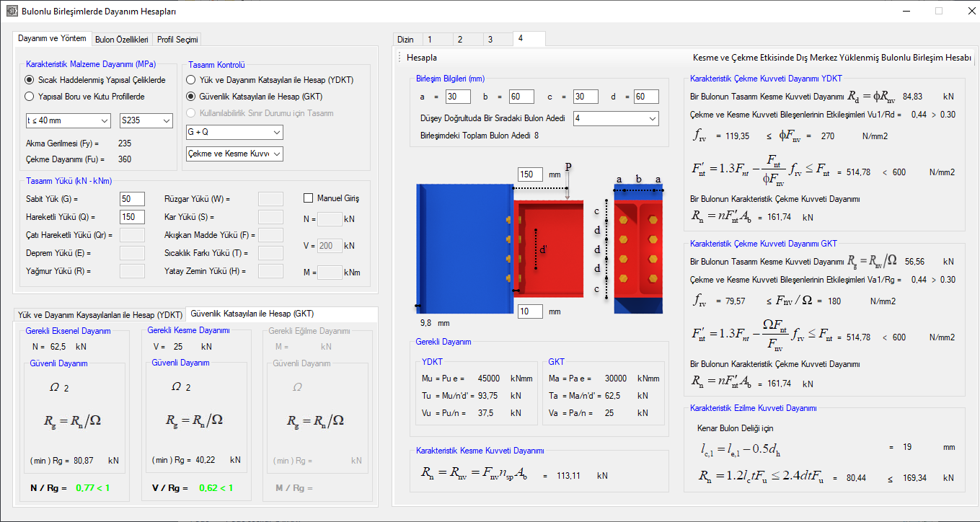980x522 pixels.
Task: Click the (min) Rg value 80,87
Action: 85,460
